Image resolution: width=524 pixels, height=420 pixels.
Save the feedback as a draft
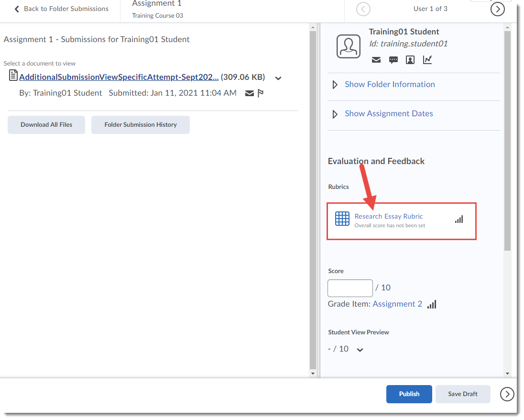(x=462, y=394)
